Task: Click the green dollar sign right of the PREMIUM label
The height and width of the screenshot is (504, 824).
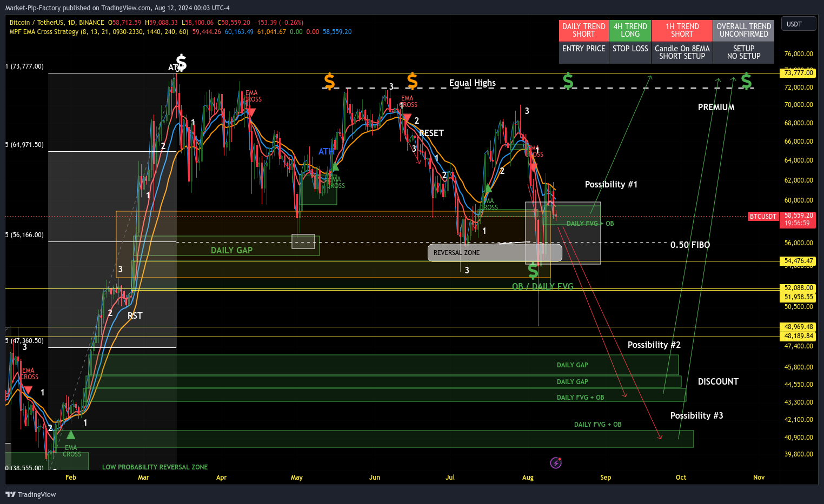Action: point(747,81)
